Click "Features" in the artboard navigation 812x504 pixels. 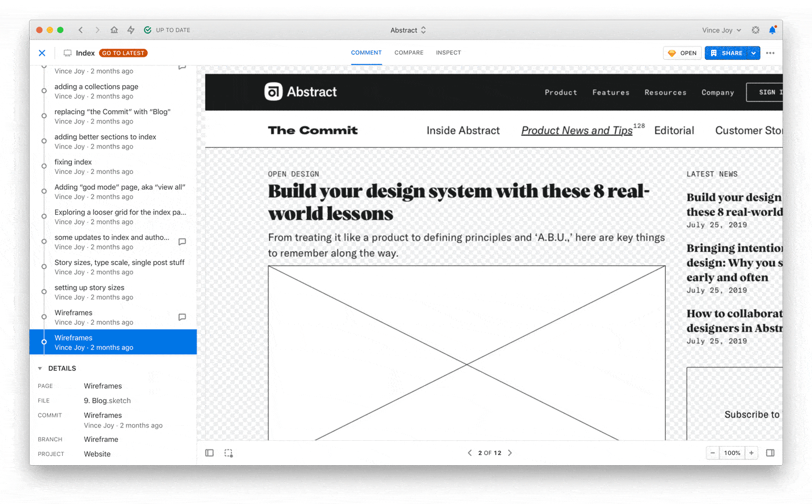click(611, 92)
